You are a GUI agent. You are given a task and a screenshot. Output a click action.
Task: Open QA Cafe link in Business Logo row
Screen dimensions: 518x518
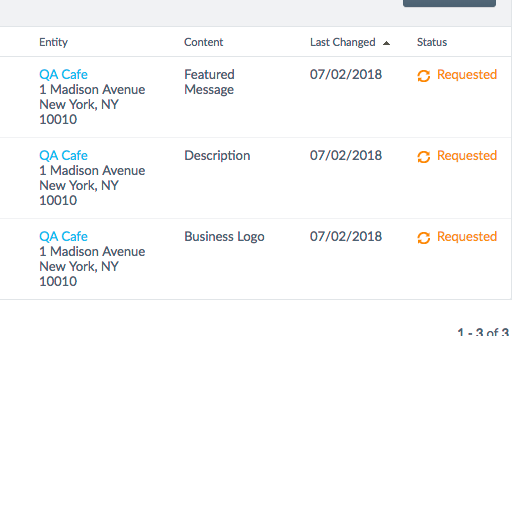(x=63, y=236)
